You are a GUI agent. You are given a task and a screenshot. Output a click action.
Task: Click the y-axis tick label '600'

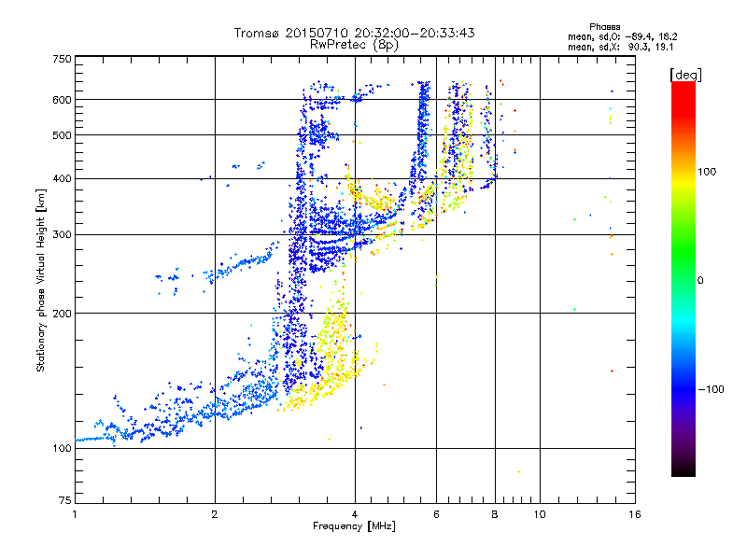click(63, 100)
